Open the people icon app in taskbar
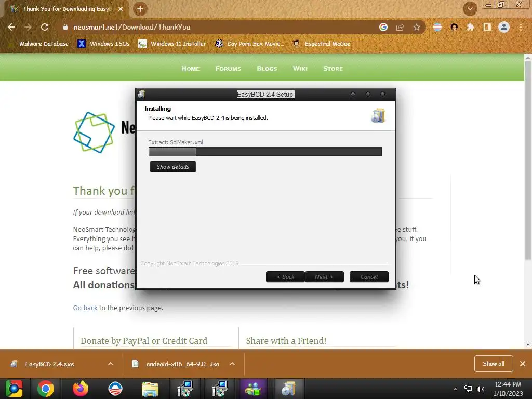This screenshot has height=399, width=532. 254,389
